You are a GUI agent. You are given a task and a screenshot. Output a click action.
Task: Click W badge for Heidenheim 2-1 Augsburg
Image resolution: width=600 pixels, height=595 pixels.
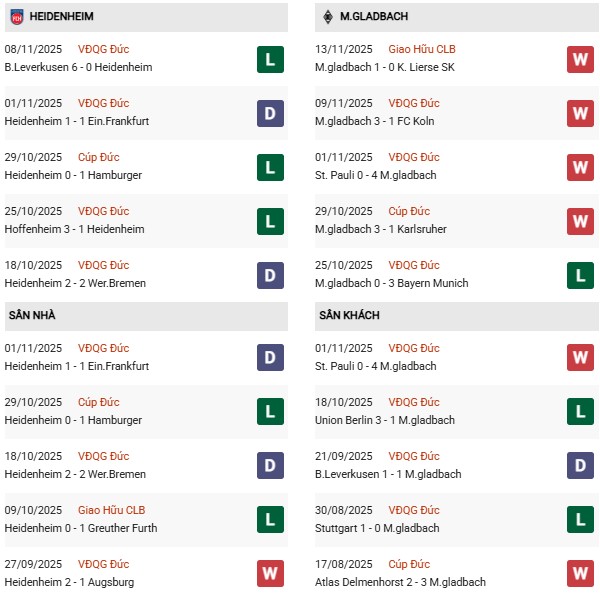(269, 574)
